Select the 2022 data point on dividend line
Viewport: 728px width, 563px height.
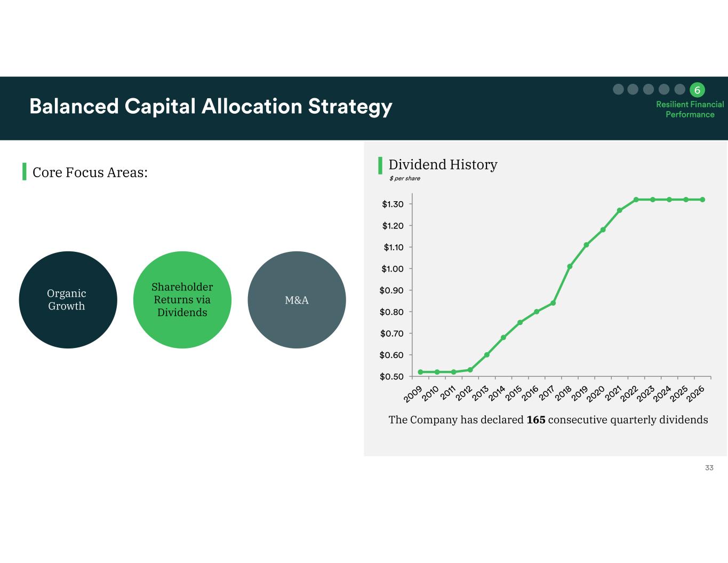(636, 200)
